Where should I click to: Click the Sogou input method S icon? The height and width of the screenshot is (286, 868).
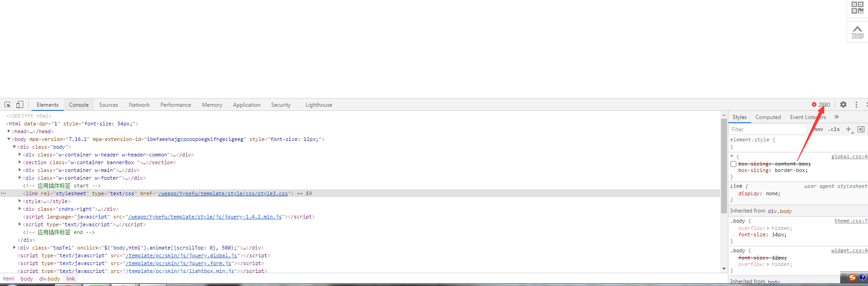pos(852,277)
